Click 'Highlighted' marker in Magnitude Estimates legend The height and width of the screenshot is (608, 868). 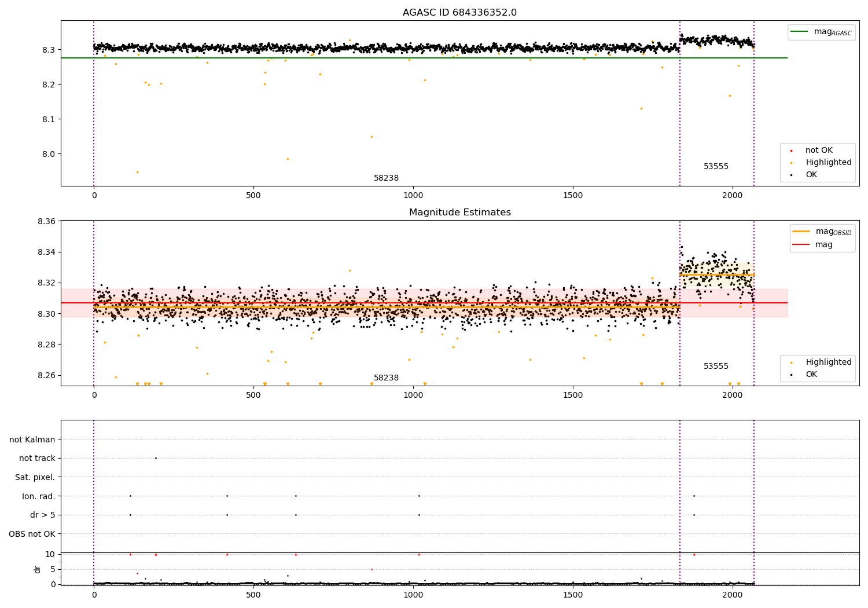(791, 362)
